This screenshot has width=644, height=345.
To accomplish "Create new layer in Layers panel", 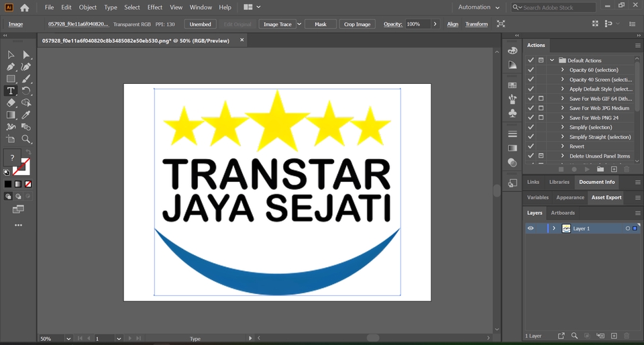I will pyautogui.click(x=614, y=336).
